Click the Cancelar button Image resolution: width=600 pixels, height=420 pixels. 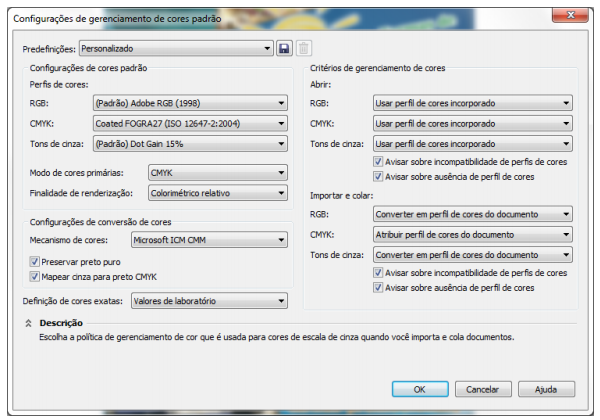pyautogui.click(x=483, y=389)
